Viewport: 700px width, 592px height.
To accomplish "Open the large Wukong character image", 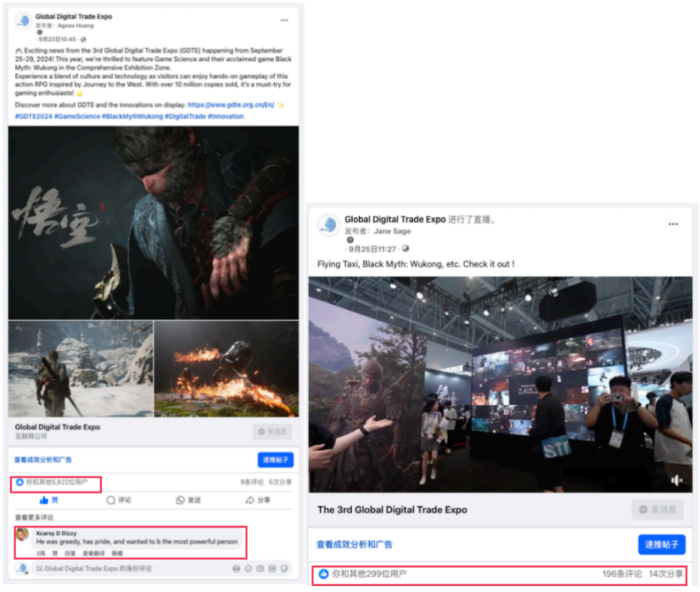I will click(153, 222).
